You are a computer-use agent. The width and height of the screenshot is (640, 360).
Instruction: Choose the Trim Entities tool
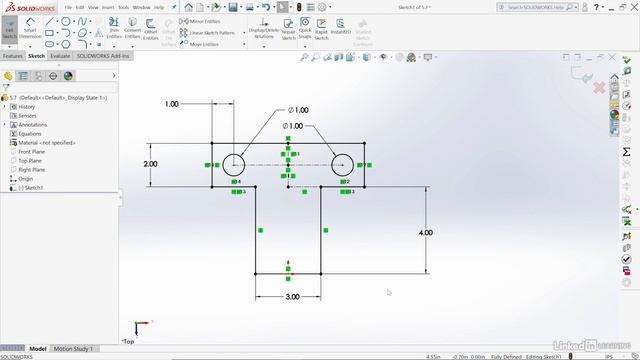[114, 28]
